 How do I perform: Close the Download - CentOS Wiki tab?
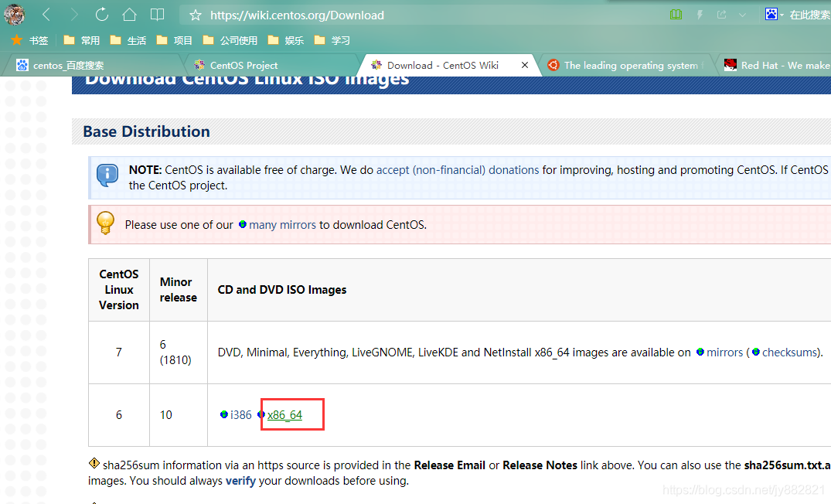coord(525,65)
